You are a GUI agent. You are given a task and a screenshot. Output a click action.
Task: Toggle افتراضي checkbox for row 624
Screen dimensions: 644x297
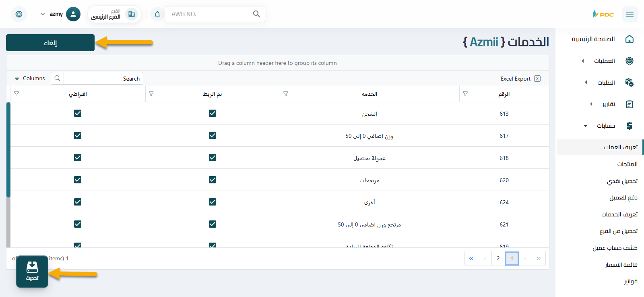tap(78, 202)
